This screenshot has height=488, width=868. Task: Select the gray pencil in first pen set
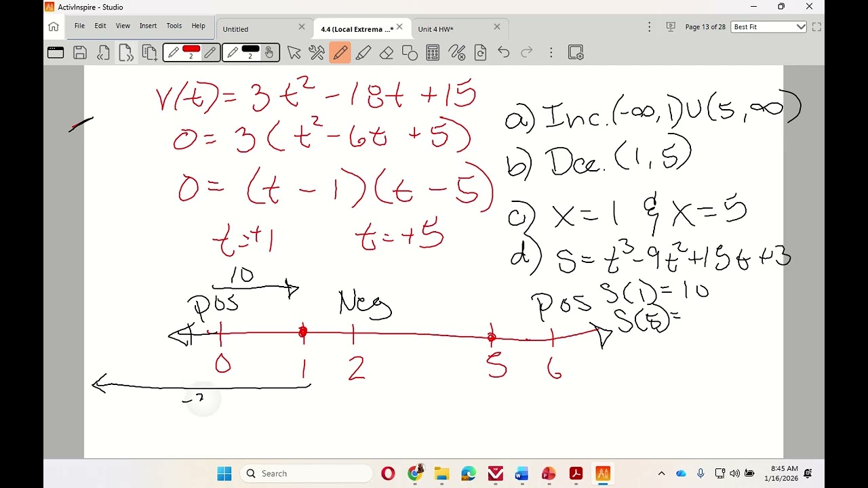click(210, 52)
